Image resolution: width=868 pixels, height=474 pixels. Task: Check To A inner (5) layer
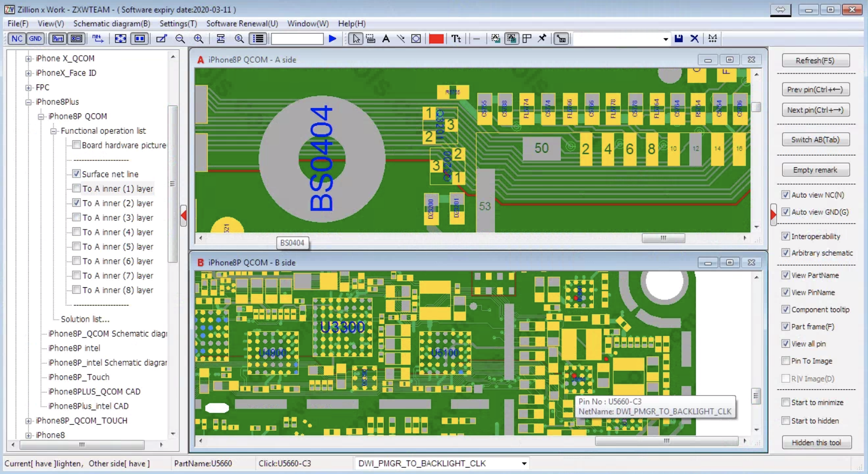(x=77, y=247)
